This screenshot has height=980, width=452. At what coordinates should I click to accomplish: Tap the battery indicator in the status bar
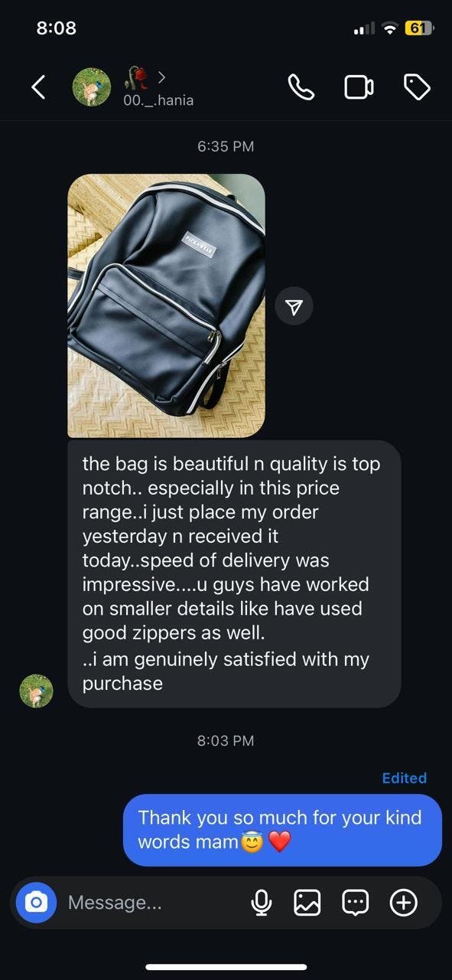[418, 28]
